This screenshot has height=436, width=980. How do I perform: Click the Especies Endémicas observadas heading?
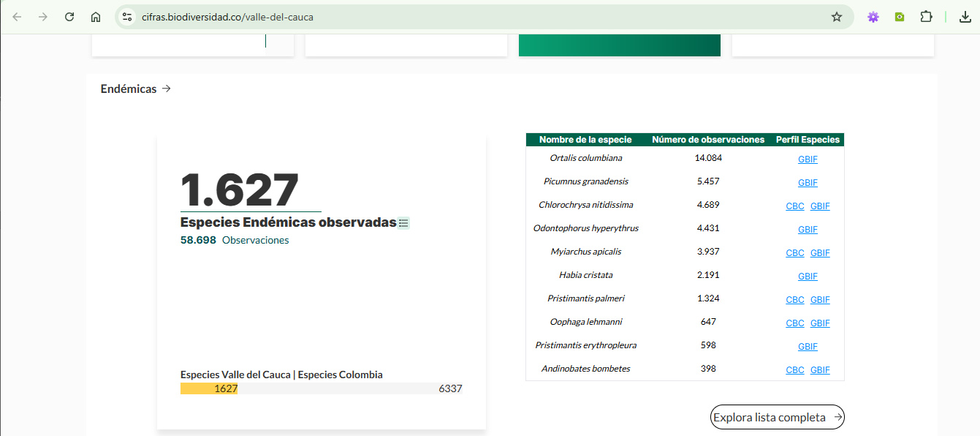point(288,222)
